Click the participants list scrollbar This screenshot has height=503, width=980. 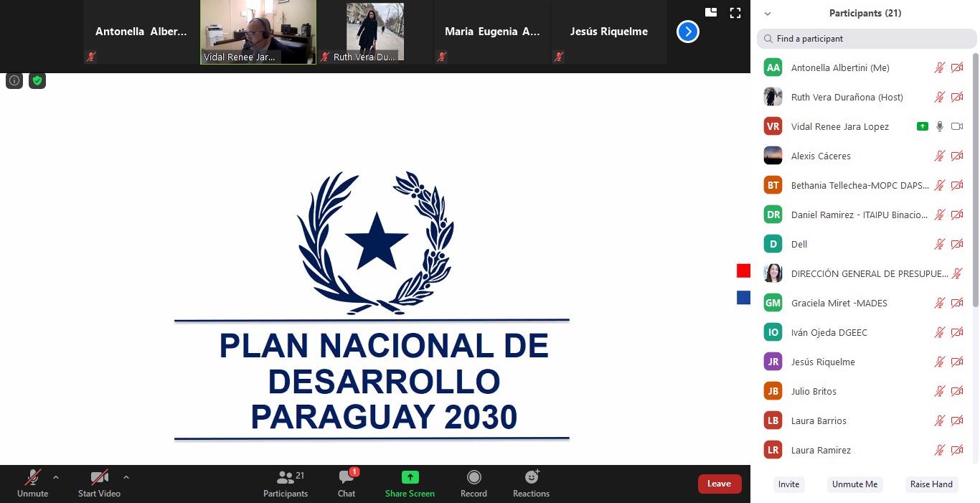(975, 179)
